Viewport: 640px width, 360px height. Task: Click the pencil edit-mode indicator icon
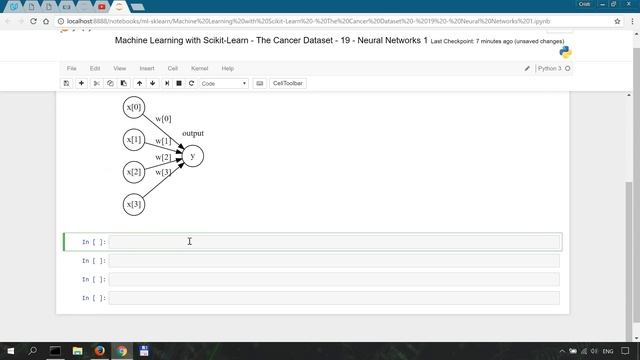(527, 69)
